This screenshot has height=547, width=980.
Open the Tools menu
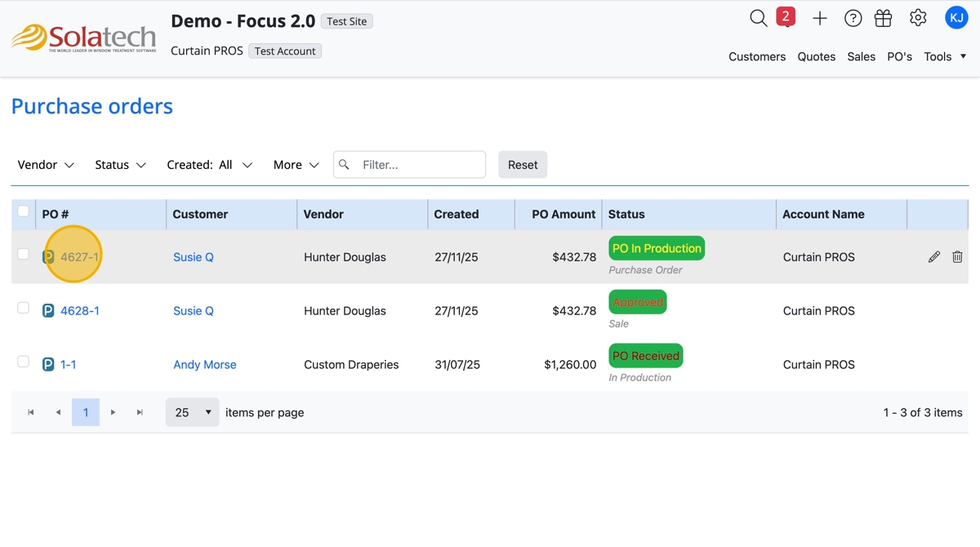945,56
